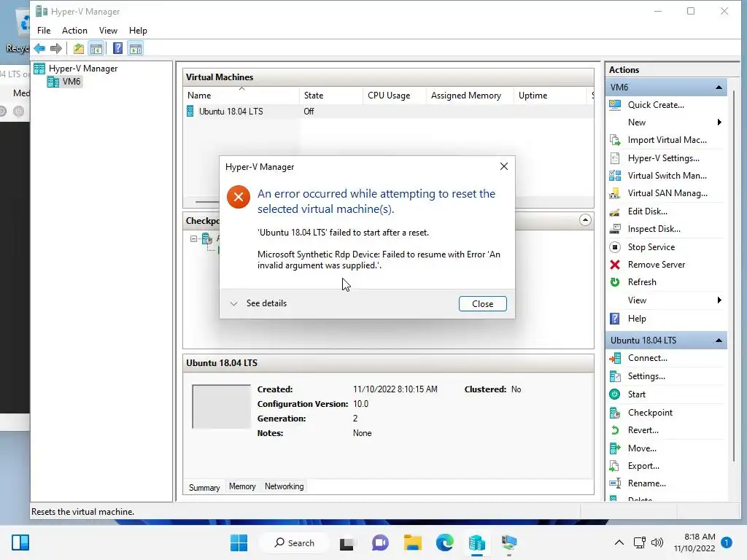Screen dimensions: 747x560
Task: Click the green Start power icon
Action: (x=615, y=394)
